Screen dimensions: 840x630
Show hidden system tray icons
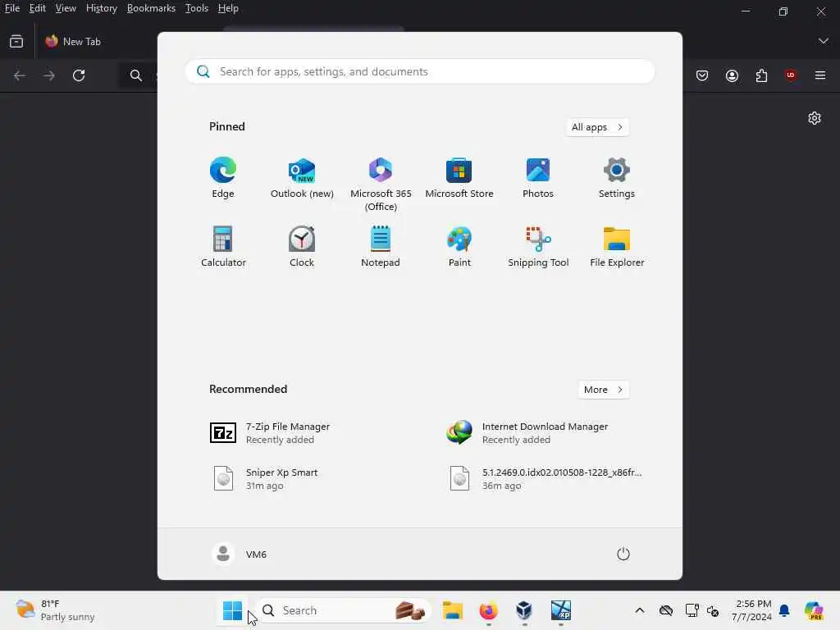coord(640,610)
